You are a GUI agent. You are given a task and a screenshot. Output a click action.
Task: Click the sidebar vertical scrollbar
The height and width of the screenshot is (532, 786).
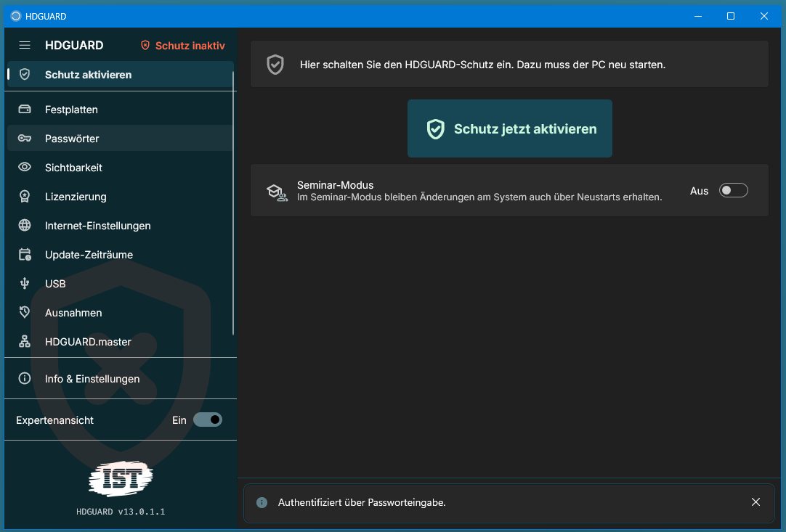coord(233,203)
